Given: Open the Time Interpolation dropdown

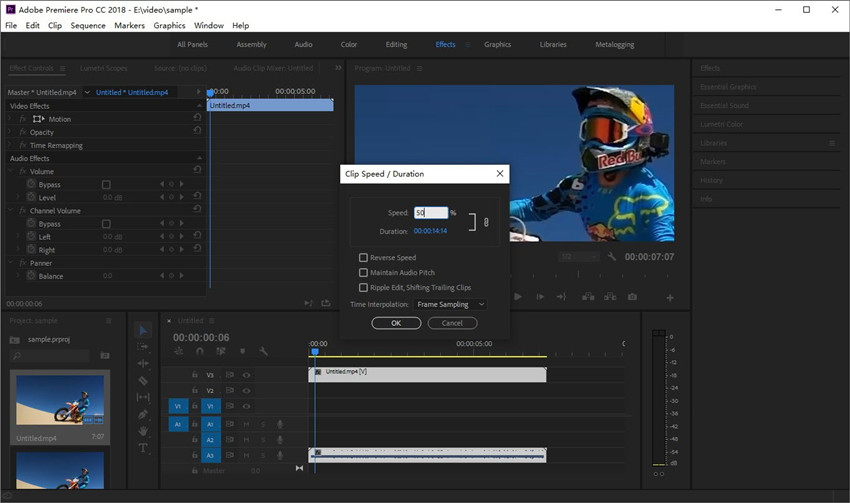Looking at the screenshot, I should click(x=450, y=304).
